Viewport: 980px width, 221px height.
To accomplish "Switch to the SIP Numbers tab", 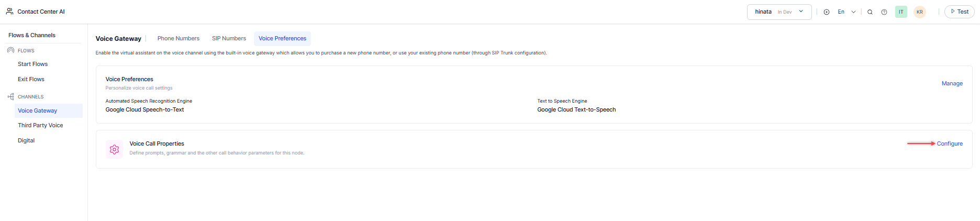I will [x=229, y=39].
